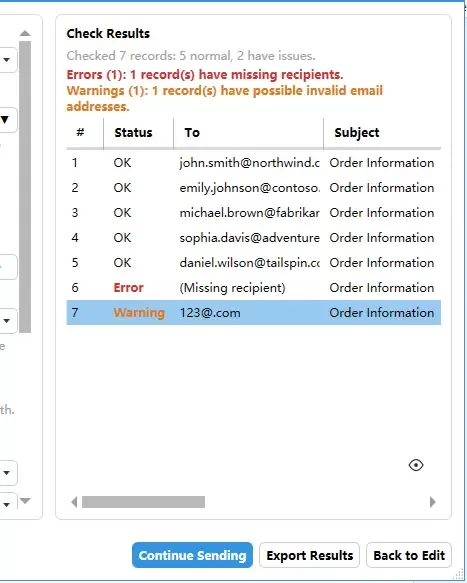
Task: Click row 1 Order Information subject
Action: pyautogui.click(x=382, y=163)
